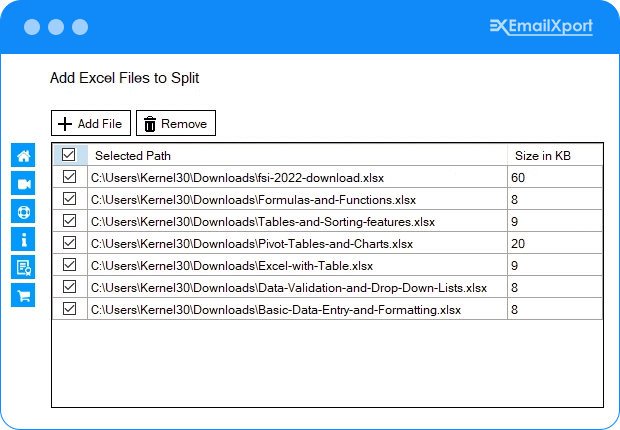Click the third window control dot
This screenshot has height=430, width=620.
point(80,27)
